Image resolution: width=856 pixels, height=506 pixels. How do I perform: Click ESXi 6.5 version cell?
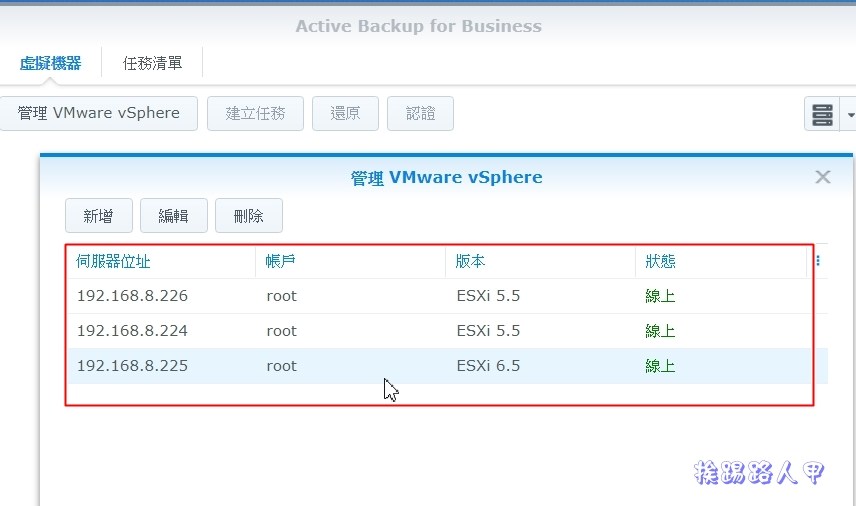coord(488,366)
